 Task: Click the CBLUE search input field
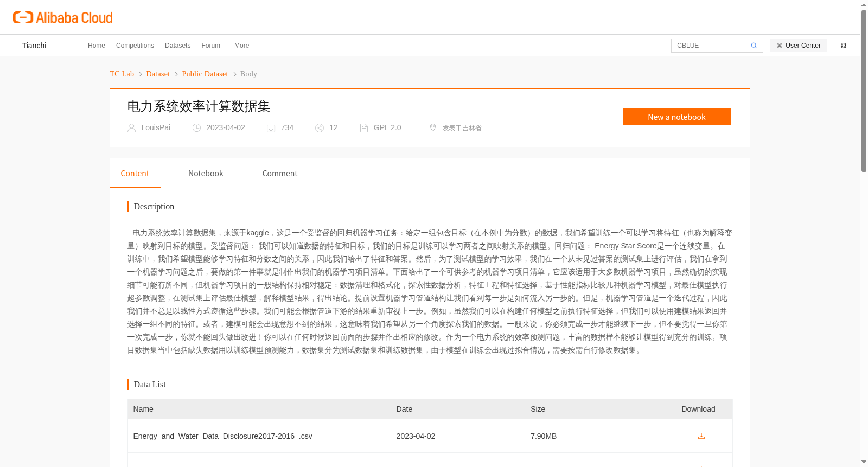pos(711,46)
